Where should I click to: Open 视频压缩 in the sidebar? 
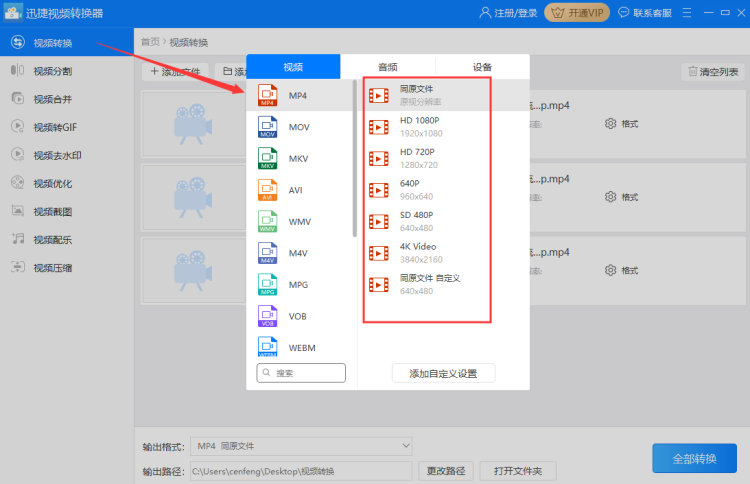click(x=67, y=268)
